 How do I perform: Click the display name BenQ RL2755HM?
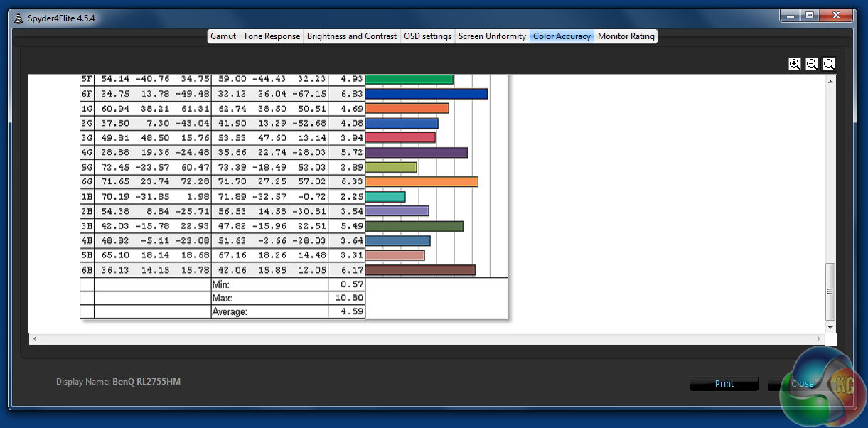pos(146,382)
